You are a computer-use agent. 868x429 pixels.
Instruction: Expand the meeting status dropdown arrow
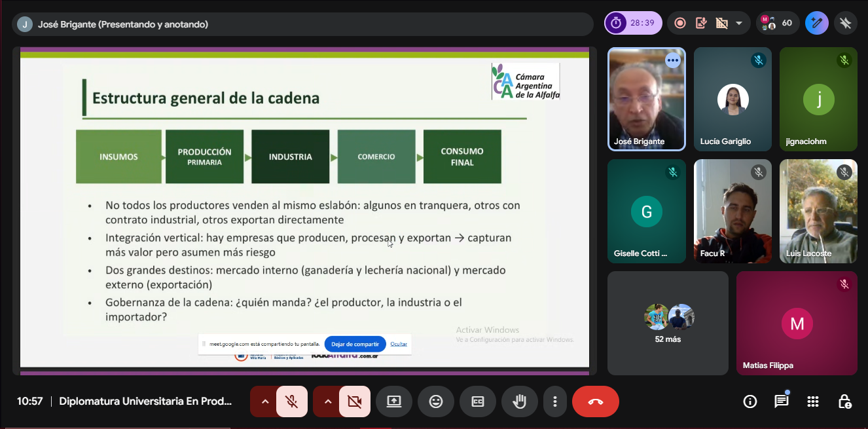click(739, 23)
